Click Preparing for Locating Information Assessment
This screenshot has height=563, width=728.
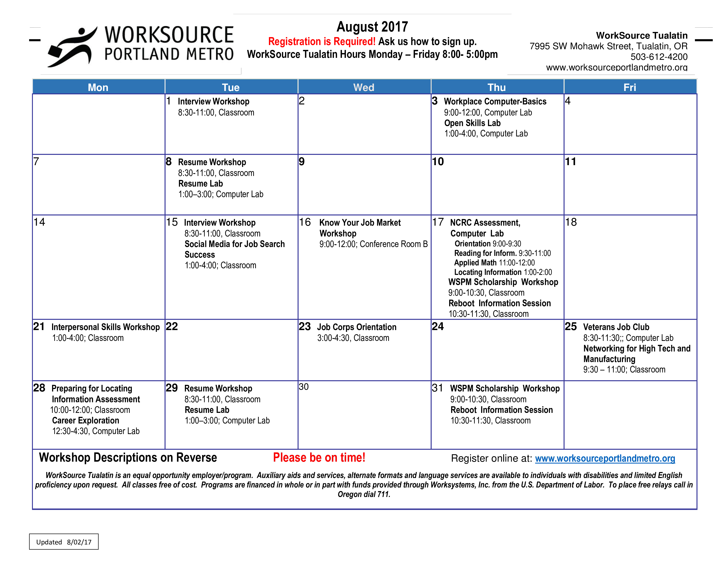coord(95,394)
